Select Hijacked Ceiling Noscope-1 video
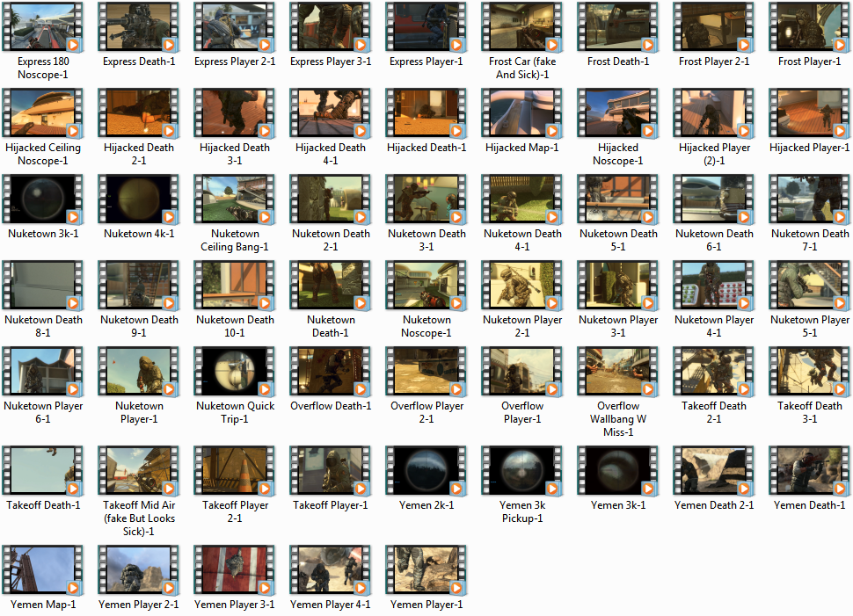The width and height of the screenshot is (853, 616). click(x=43, y=112)
